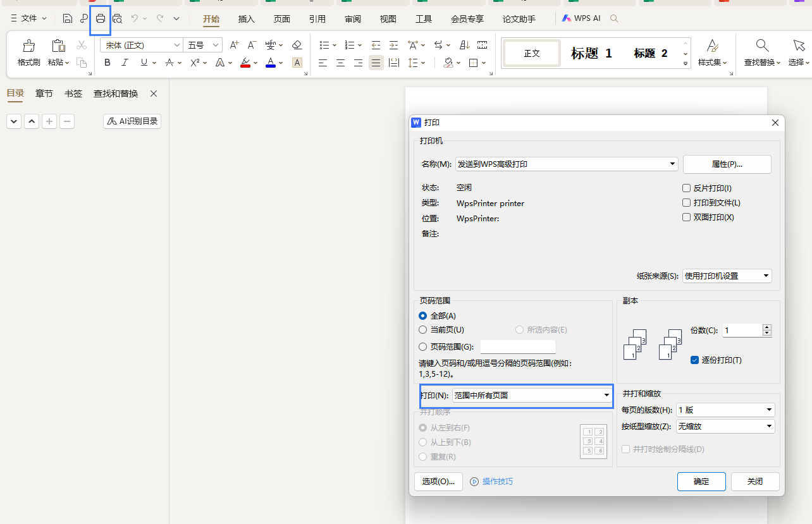Toggle Italic formatting
812x524 pixels.
pyautogui.click(x=125, y=63)
